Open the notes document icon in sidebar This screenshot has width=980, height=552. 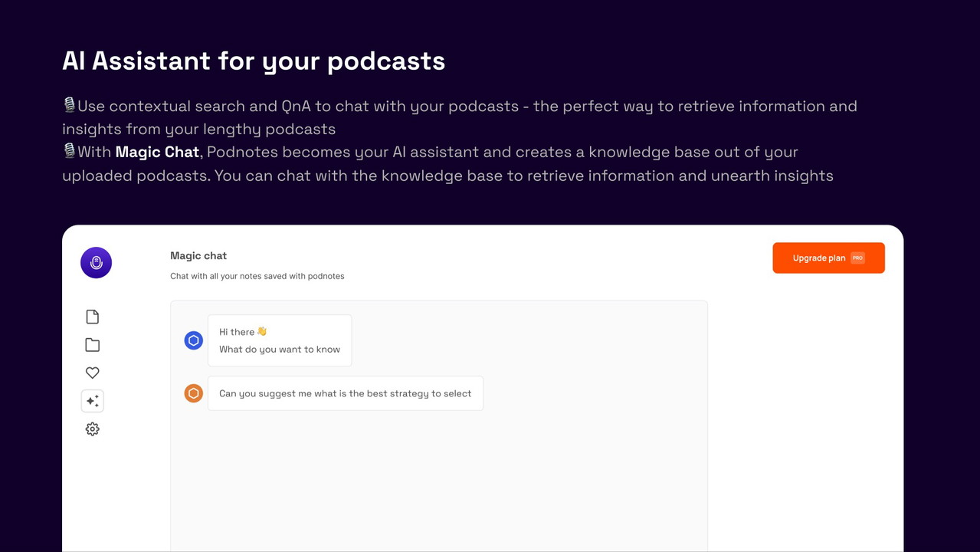click(93, 317)
